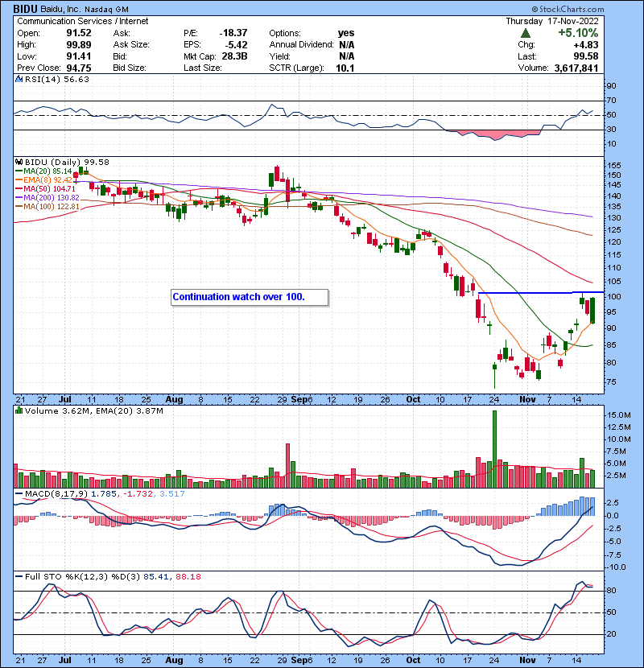Click the Low price 91.41
Screen dimensions: 644x668
[x=78, y=56]
